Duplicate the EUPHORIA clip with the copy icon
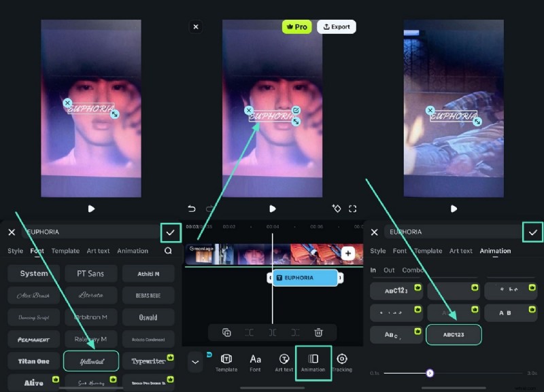This screenshot has height=392, width=544. coord(228,332)
